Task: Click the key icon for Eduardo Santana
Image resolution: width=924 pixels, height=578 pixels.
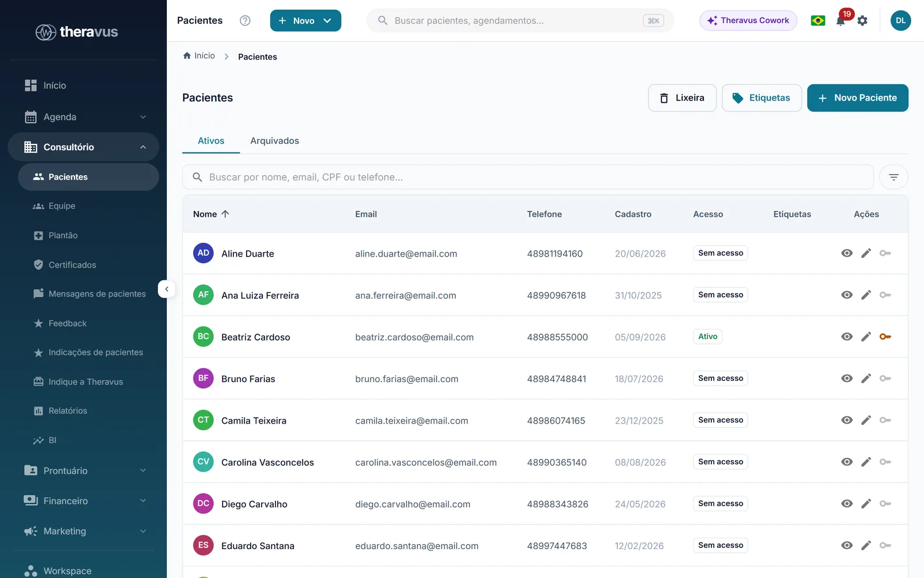Action: 885,545
